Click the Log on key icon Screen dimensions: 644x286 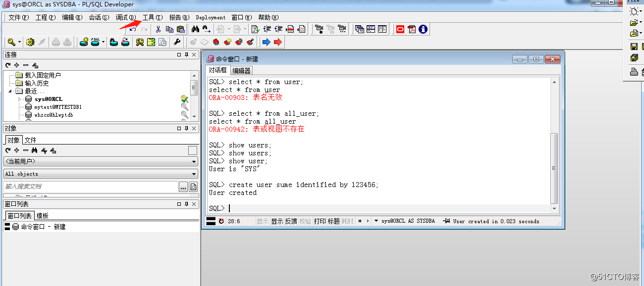coord(11,42)
